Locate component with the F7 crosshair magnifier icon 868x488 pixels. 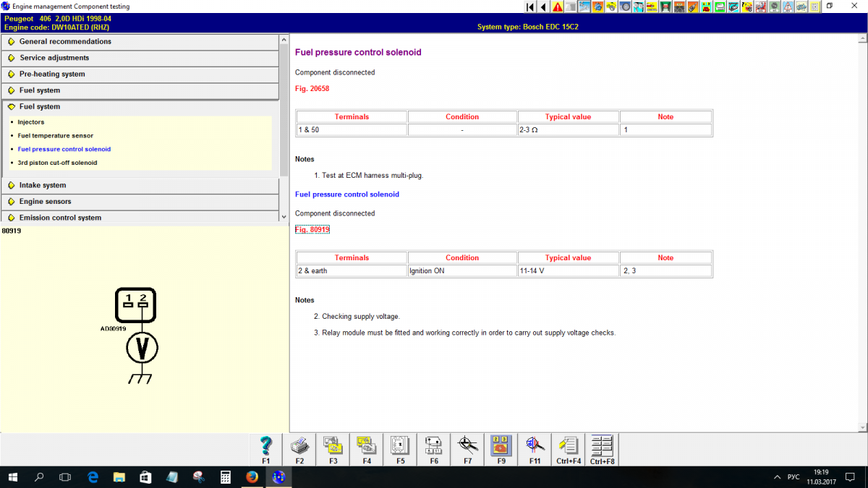click(x=467, y=449)
